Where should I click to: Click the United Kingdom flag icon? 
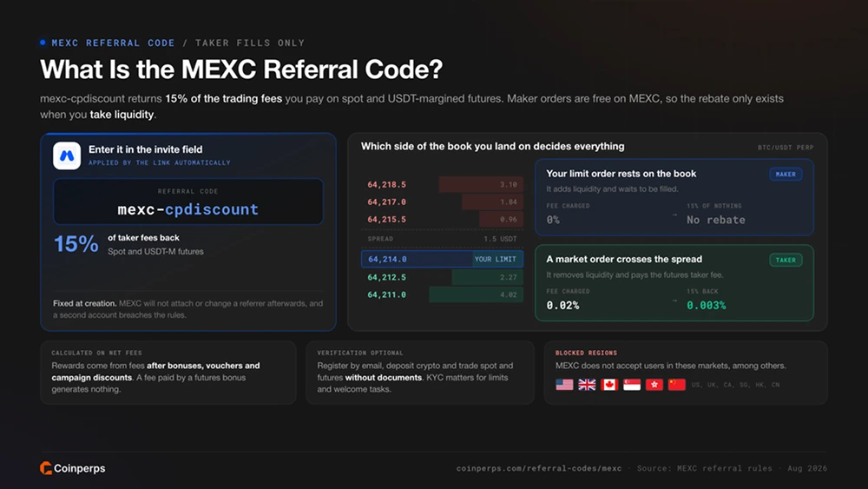pos(587,384)
